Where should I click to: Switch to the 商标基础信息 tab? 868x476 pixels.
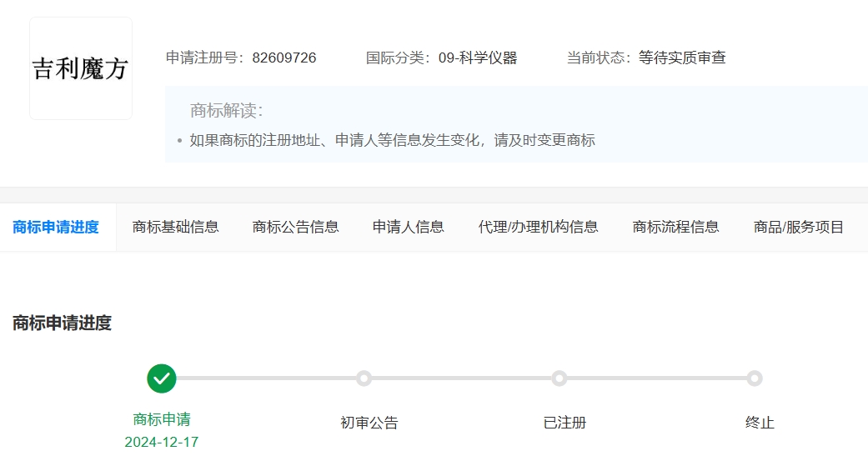point(175,227)
